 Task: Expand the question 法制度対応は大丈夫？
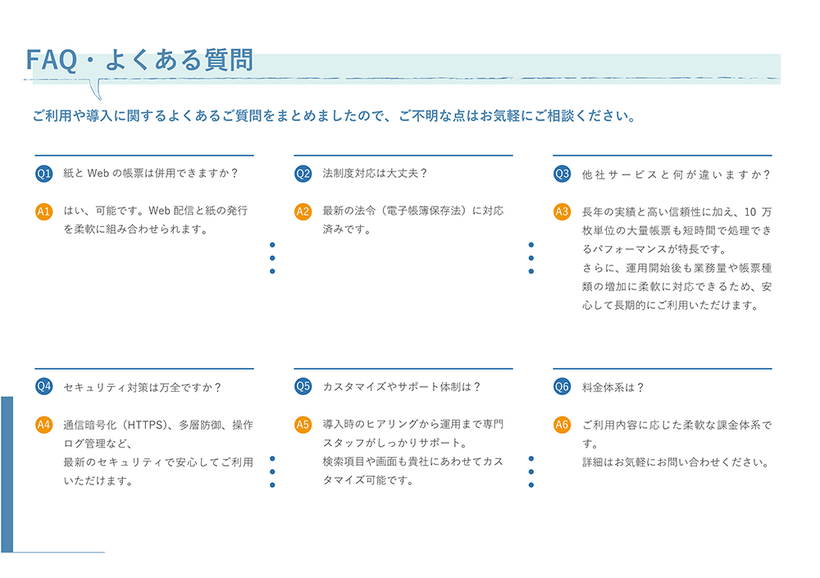click(x=375, y=171)
